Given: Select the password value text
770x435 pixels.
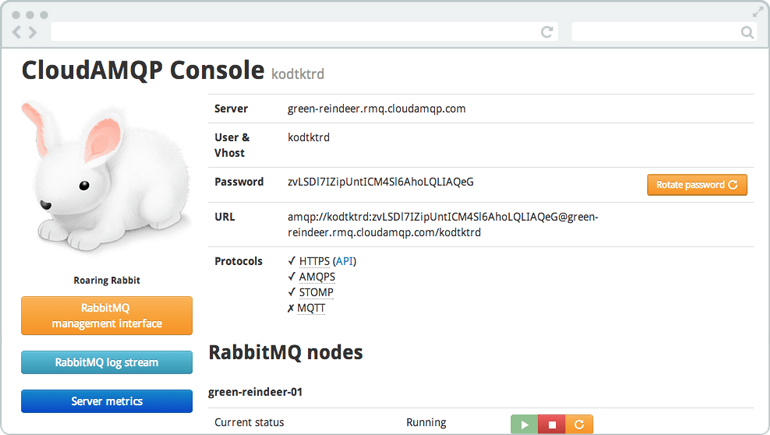Looking at the screenshot, I should [381, 182].
